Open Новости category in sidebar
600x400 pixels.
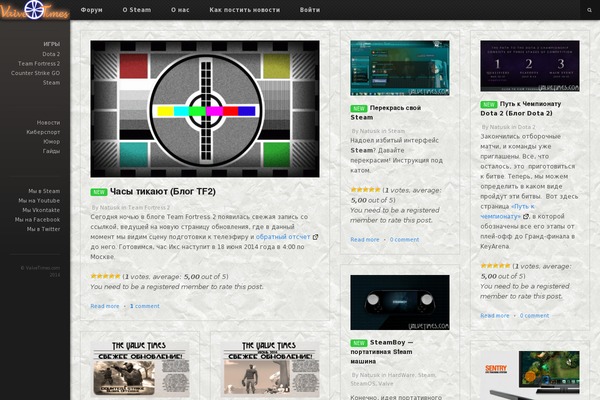point(48,122)
